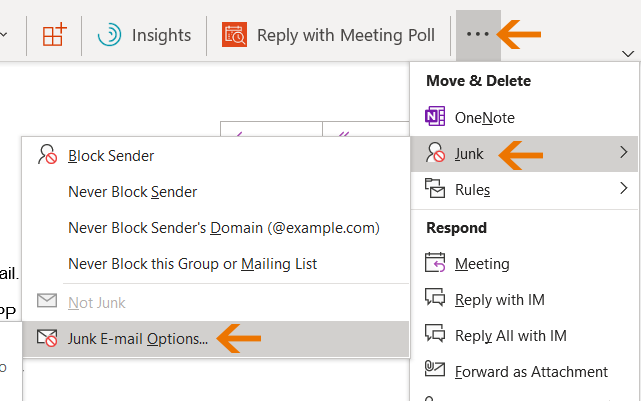Click the apps grid plus icon
Image resolution: width=641 pixels, height=401 pixels.
tap(54, 35)
